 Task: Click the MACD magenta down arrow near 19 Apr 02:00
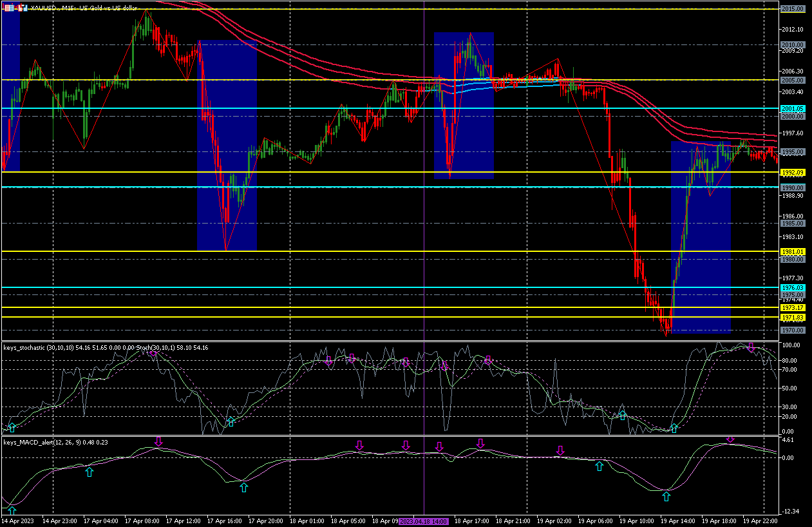(561, 450)
